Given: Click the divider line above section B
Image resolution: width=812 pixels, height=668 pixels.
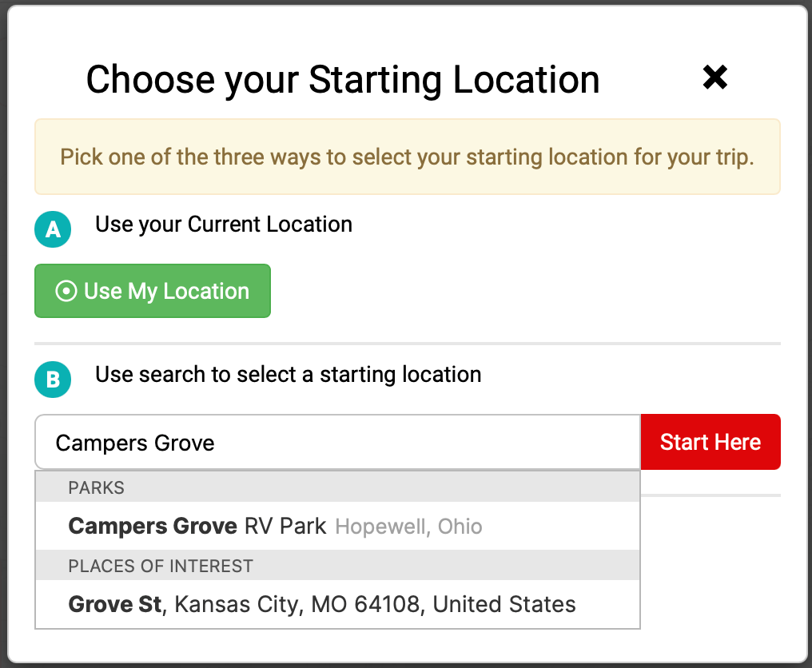Looking at the screenshot, I should pyautogui.click(x=407, y=344).
